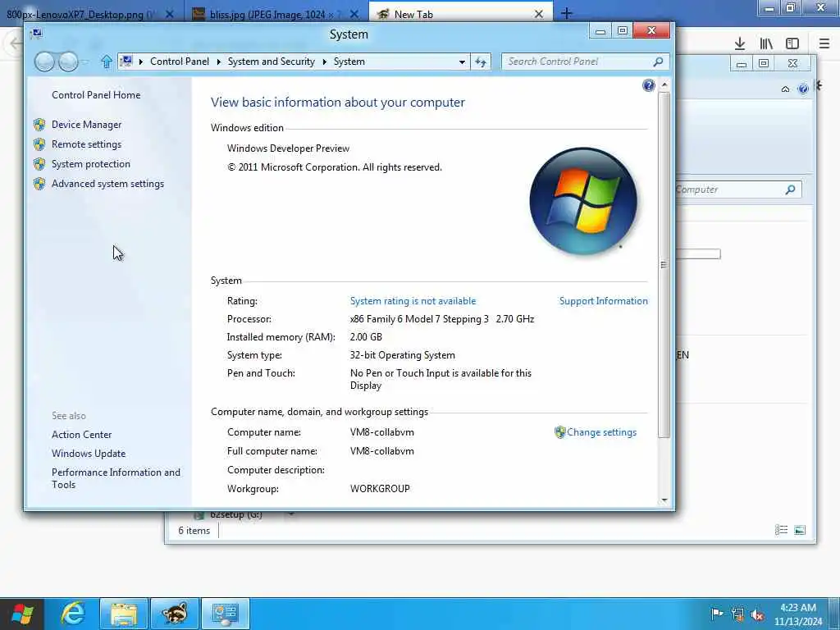Close the bliss.jpg browser tab

tap(354, 15)
